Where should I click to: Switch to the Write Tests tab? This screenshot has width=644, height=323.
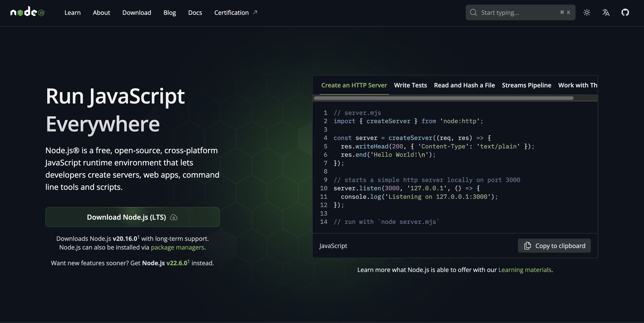point(410,85)
